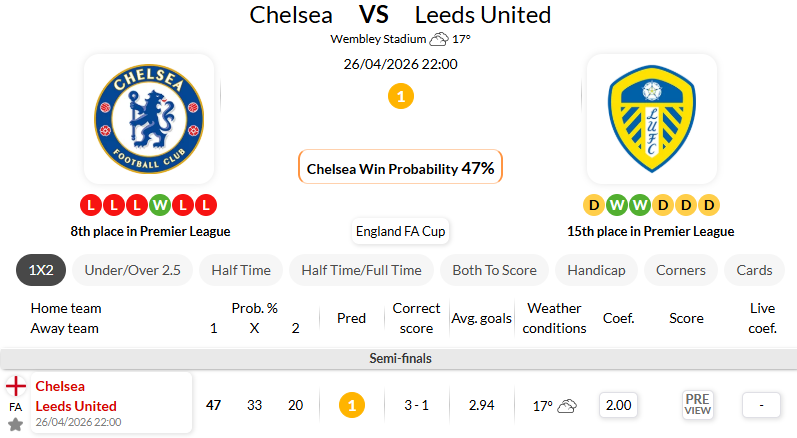Click the PREVIEW score icon
Image resolution: width=797 pixels, height=438 pixels.
[697, 405]
